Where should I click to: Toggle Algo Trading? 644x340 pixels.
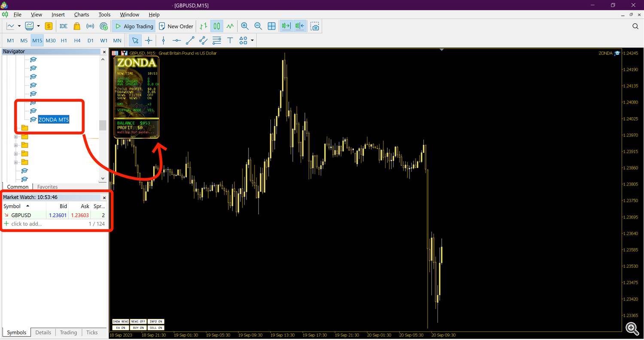pyautogui.click(x=134, y=26)
